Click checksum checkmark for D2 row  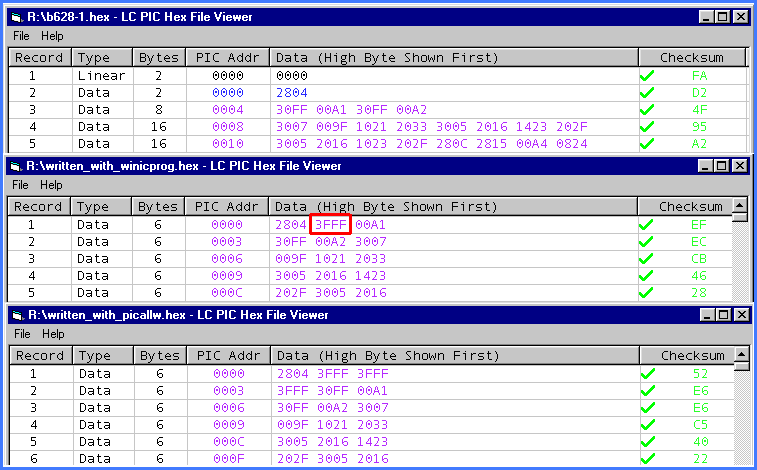647,93
